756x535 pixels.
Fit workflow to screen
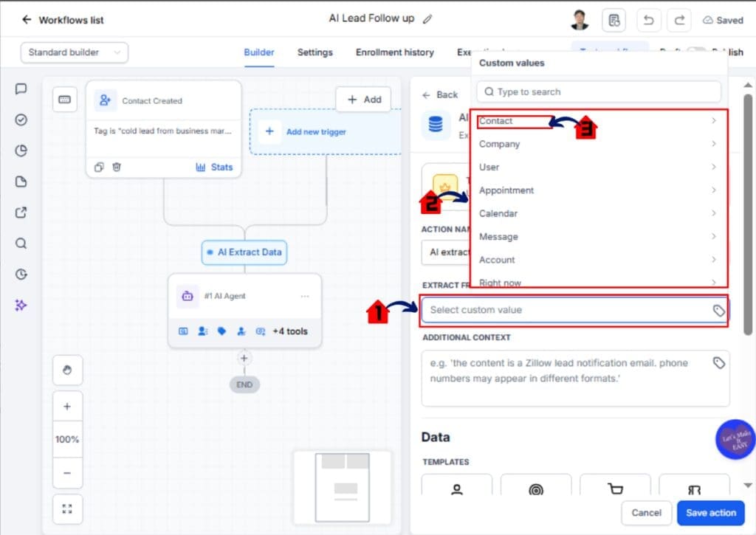click(67, 509)
